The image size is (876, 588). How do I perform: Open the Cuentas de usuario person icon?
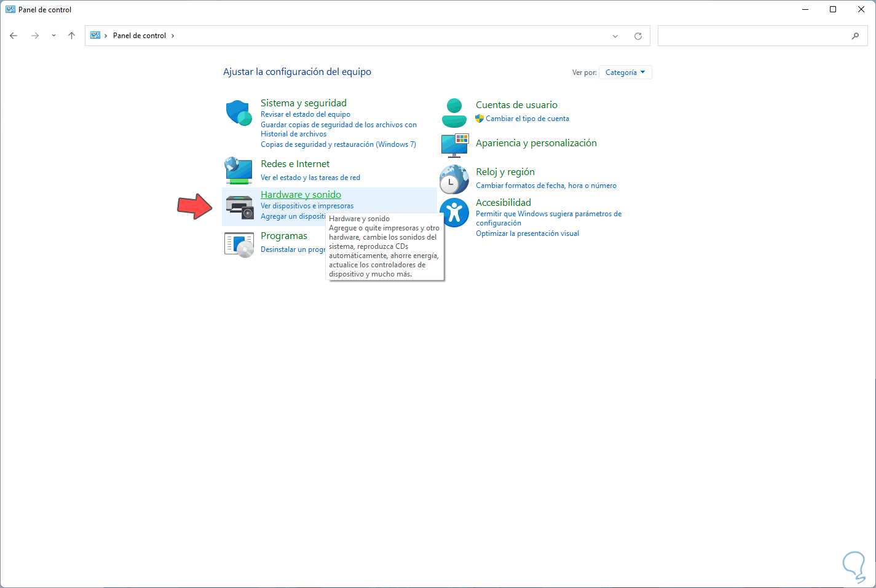454,113
